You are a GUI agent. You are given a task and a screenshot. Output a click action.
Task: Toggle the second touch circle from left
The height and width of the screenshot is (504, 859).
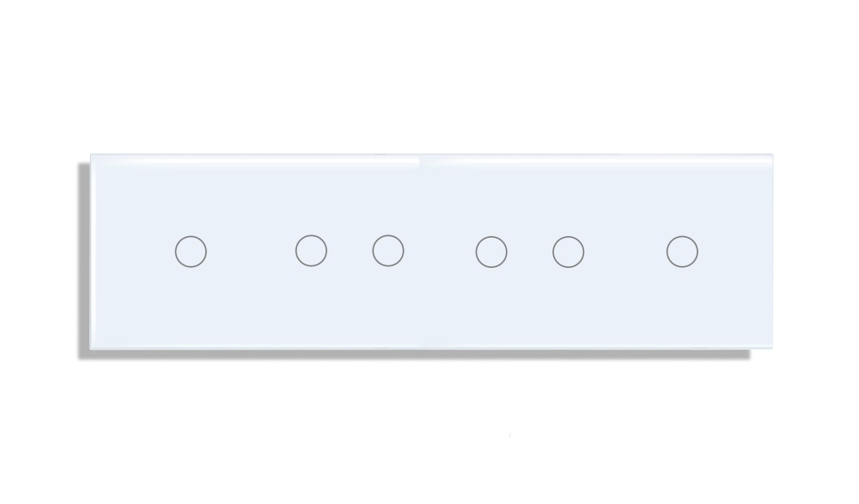311,251
